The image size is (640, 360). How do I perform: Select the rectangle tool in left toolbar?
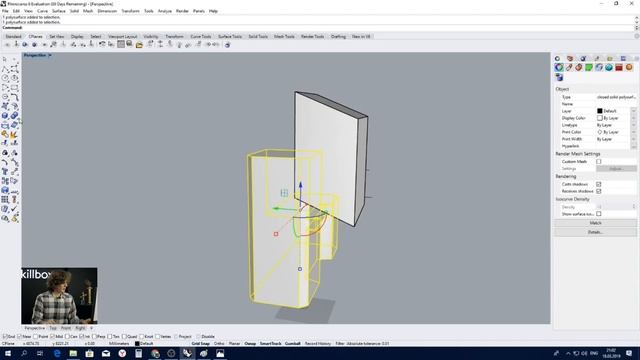[x=14, y=87]
